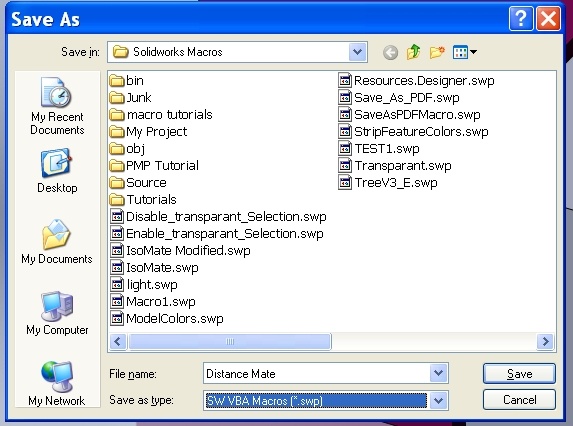Select the Source folder icon
The image size is (573, 426).
(x=117, y=183)
